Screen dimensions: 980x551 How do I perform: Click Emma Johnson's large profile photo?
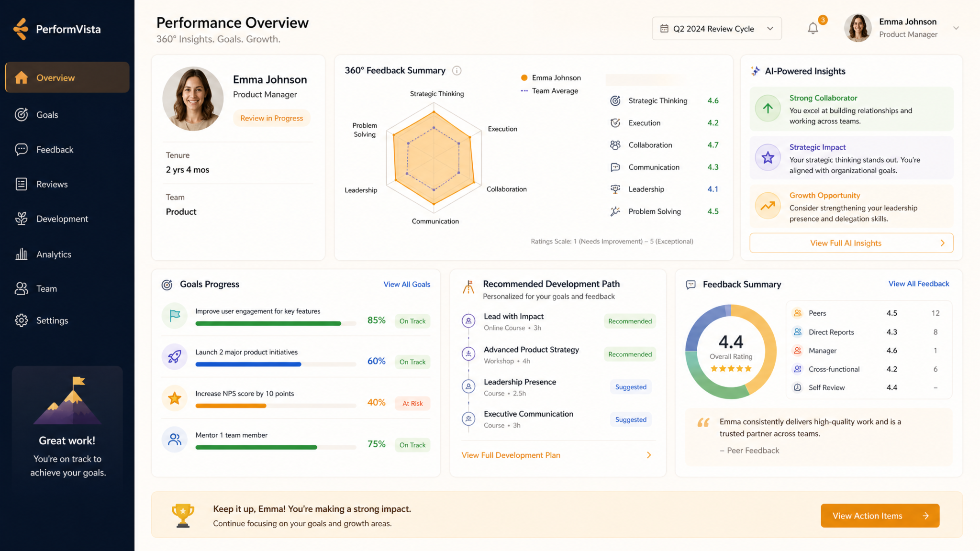193,99
